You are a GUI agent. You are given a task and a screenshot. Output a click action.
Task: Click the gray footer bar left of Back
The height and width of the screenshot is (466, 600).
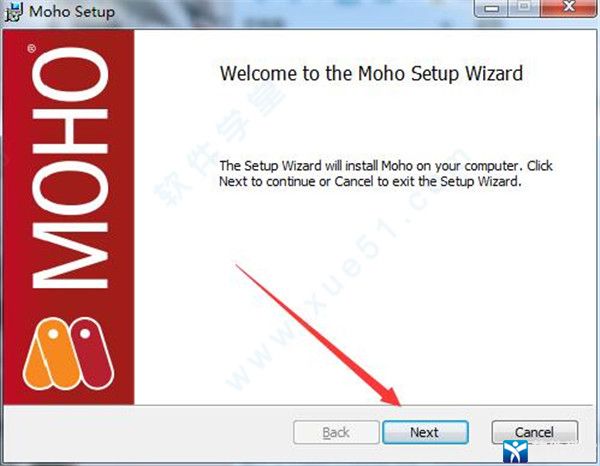click(x=147, y=432)
